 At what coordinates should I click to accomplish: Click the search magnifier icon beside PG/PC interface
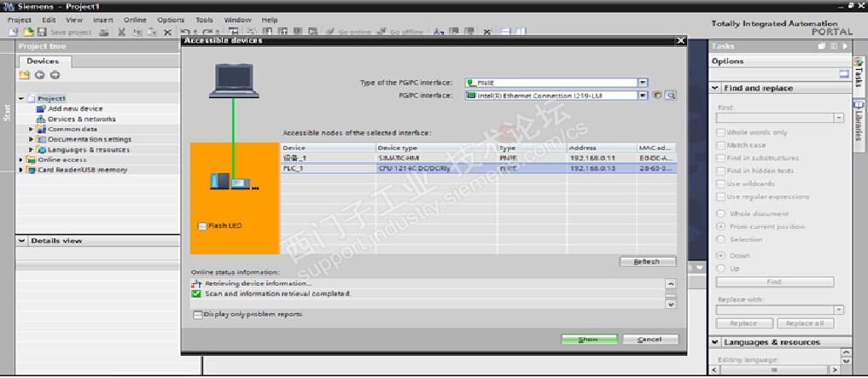click(x=670, y=96)
